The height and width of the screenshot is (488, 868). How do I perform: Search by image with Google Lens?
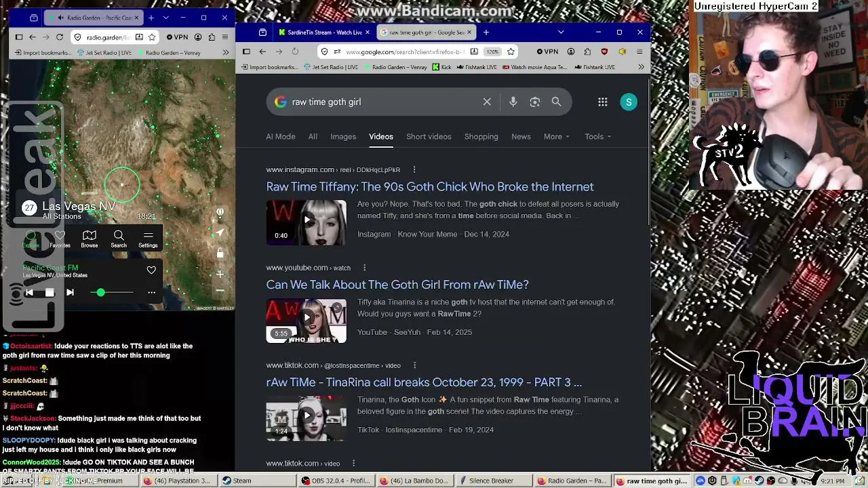[x=535, y=102]
